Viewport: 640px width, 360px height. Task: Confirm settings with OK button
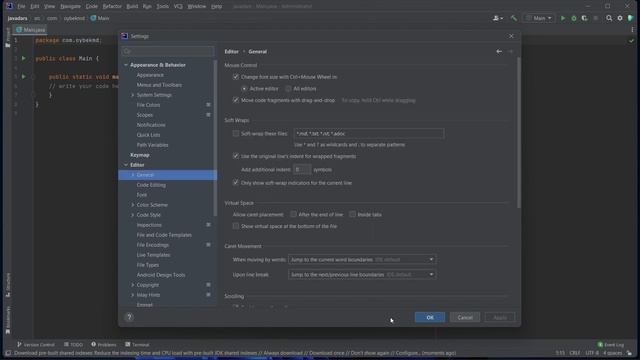(x=430, y=317)
